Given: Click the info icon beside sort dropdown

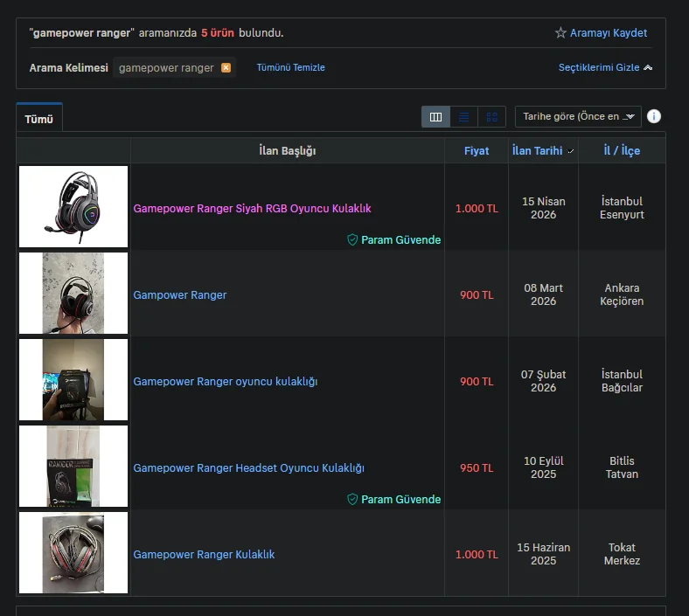Looking at the screenshot, I should coord(654,116).
